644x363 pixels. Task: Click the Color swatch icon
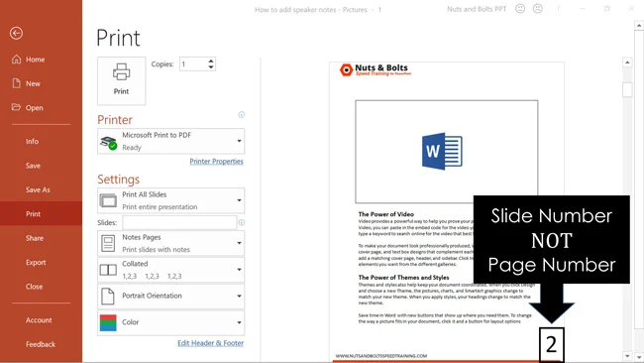[108, 322]
